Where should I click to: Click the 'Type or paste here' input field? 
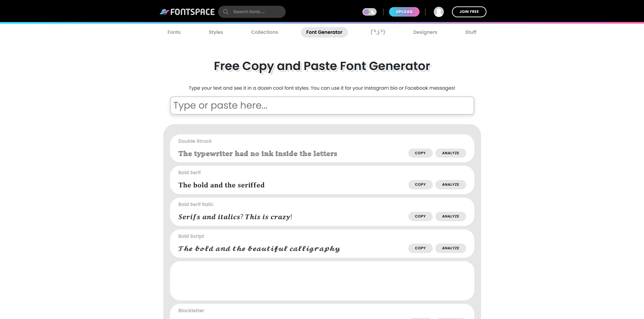(x=321, y=105)
